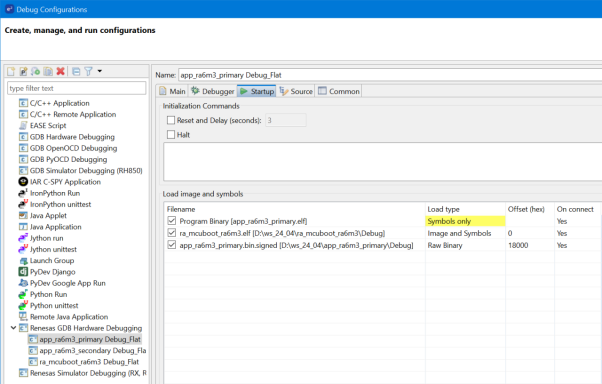602x384 pixels.
Task: Click the Yes on-connect value for Raw Binary row
Action: coord(562,245)
